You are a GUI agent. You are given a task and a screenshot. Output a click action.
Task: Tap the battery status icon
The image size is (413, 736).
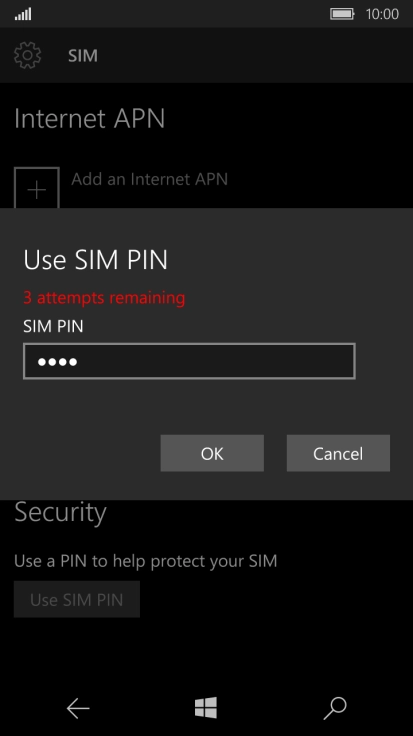coord(342,14)
